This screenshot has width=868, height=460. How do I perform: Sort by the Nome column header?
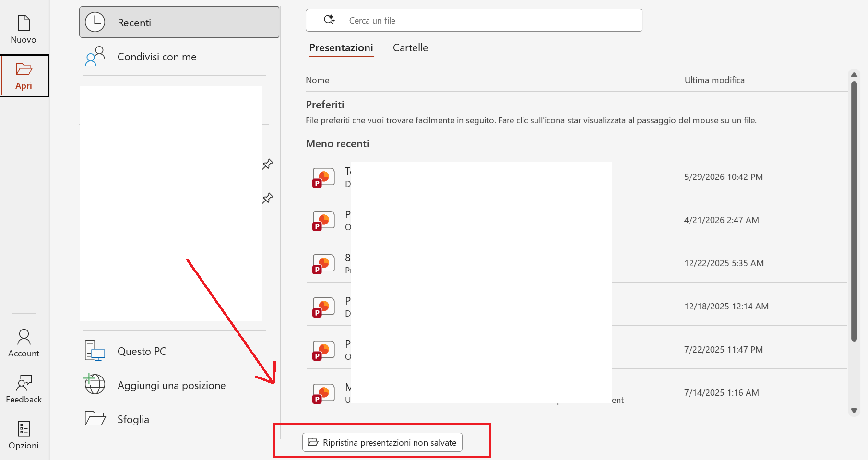tap(318, 80)
